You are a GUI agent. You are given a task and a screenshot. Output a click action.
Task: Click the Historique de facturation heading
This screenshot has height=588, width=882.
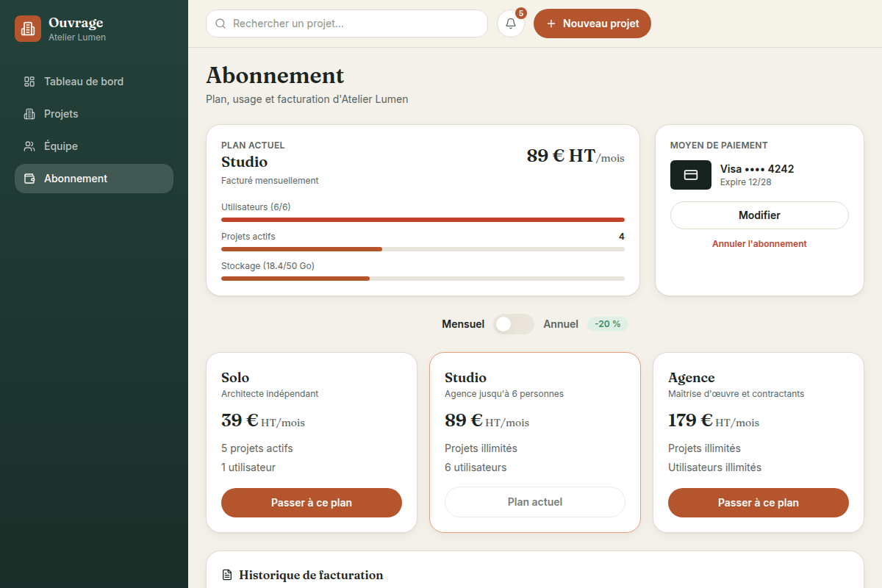tap(311, 576)
